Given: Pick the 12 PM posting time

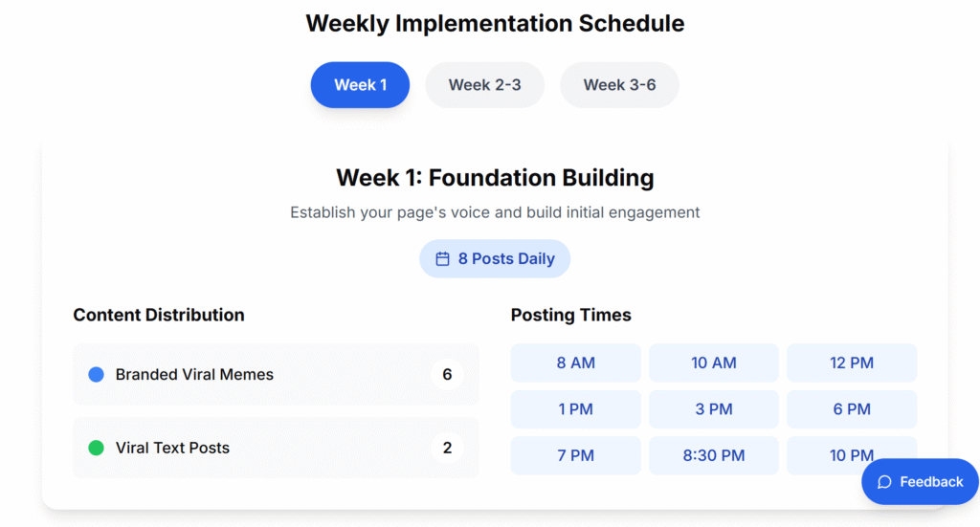Looking at the screenshot, I should (x=852, y=363).
